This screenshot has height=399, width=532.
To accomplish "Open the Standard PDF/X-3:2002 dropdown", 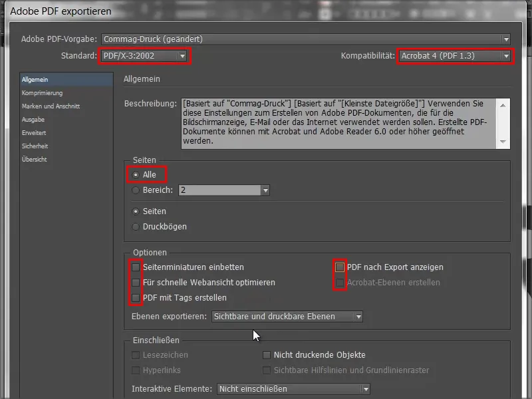I will [x=144, y=56].
